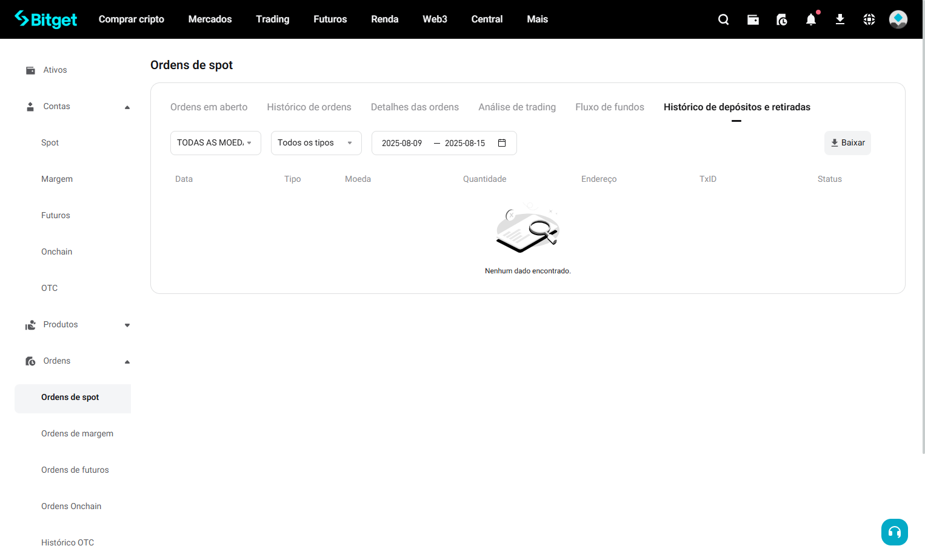Click the Baixar download button
This screenshot has width=925, height=560.
(847, 143)
